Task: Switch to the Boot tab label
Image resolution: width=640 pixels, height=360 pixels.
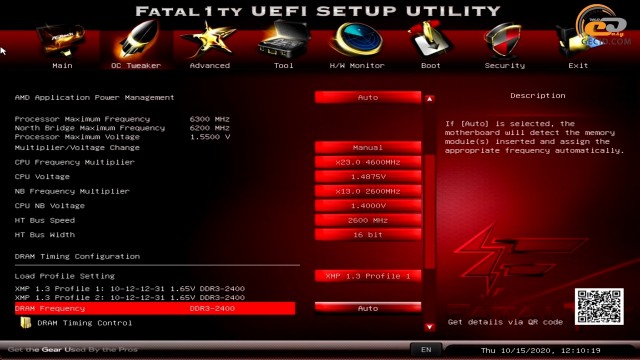Action: click(x=431, y=65)
